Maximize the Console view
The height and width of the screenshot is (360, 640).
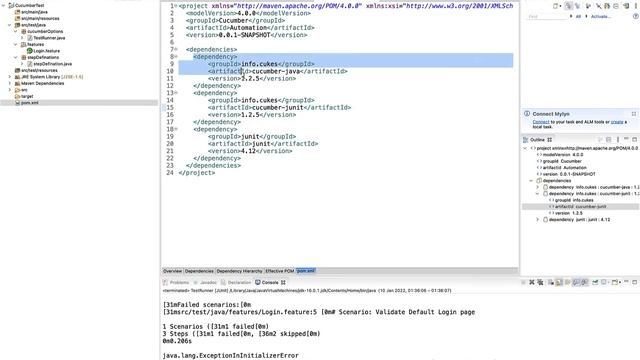(635, 282)
